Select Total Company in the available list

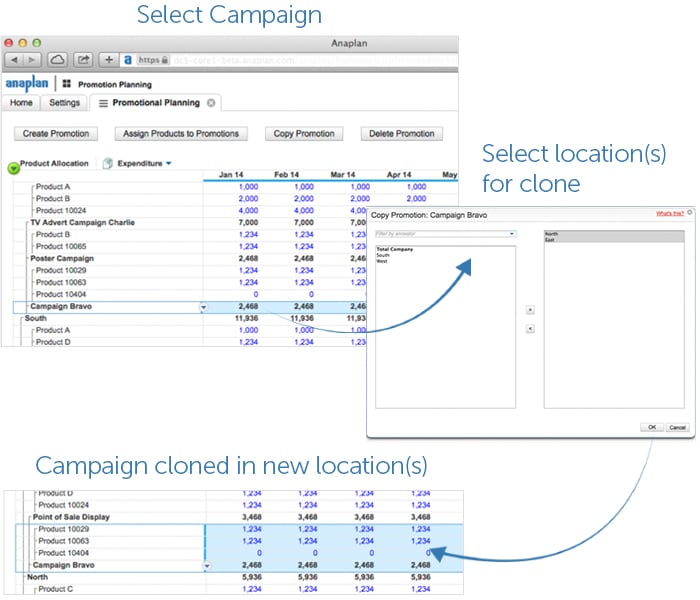point(395,249)
